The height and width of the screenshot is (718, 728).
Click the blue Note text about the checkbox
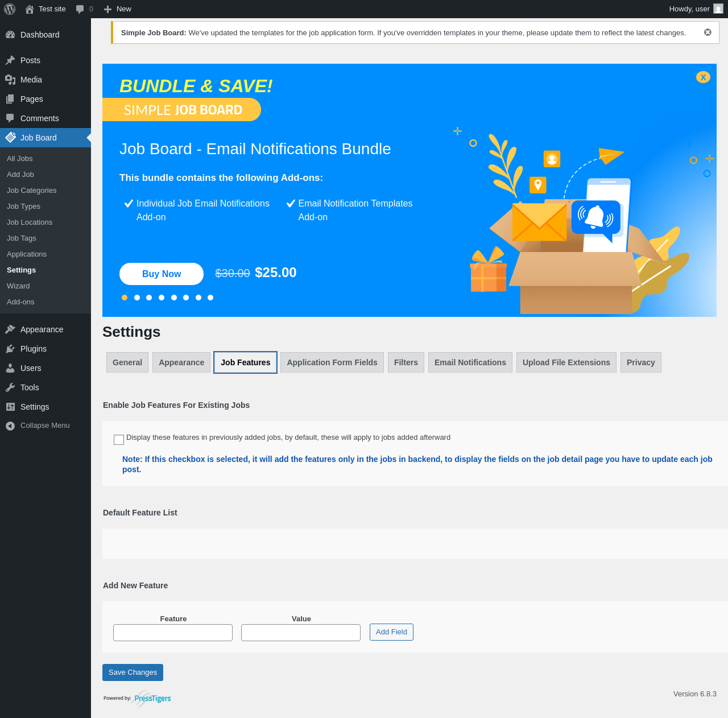[x=417, y=464]
